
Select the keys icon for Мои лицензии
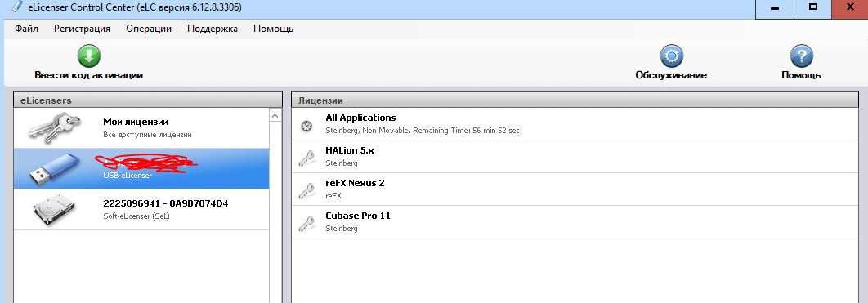pos(54,127)
